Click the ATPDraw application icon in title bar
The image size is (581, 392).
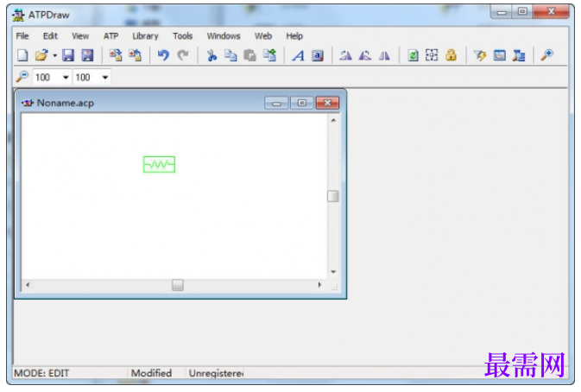coord(18,15)
